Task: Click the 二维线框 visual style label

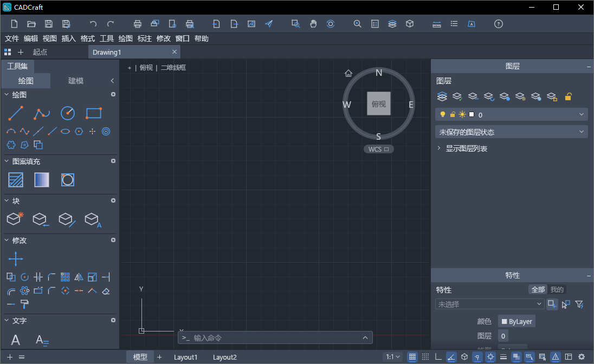Action: [x=173, y=67]
